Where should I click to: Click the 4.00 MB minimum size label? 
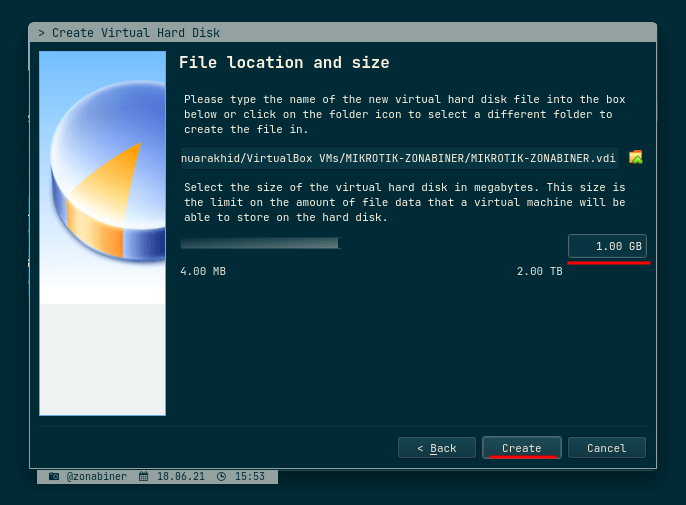203,271
